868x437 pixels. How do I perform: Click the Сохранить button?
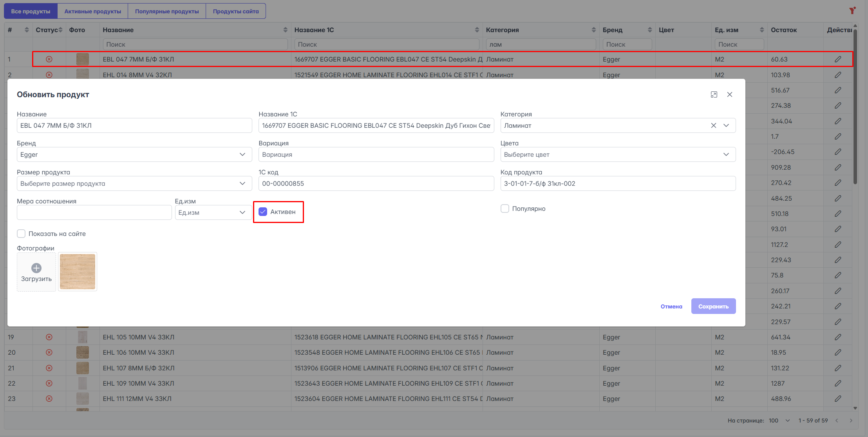point(713,306)
